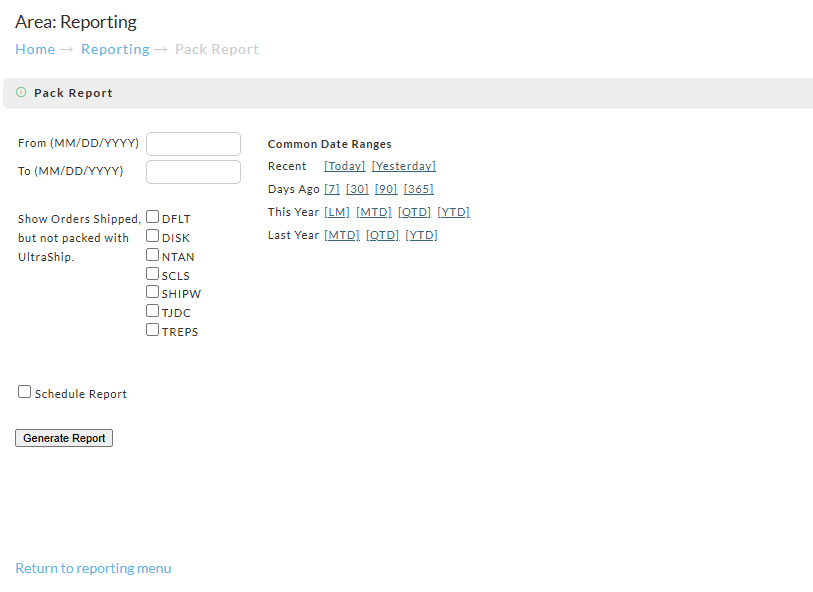This screenshot has height=592, width=813.
Task: Click the Area: Reporting page title
Action: tap(76, 22)
